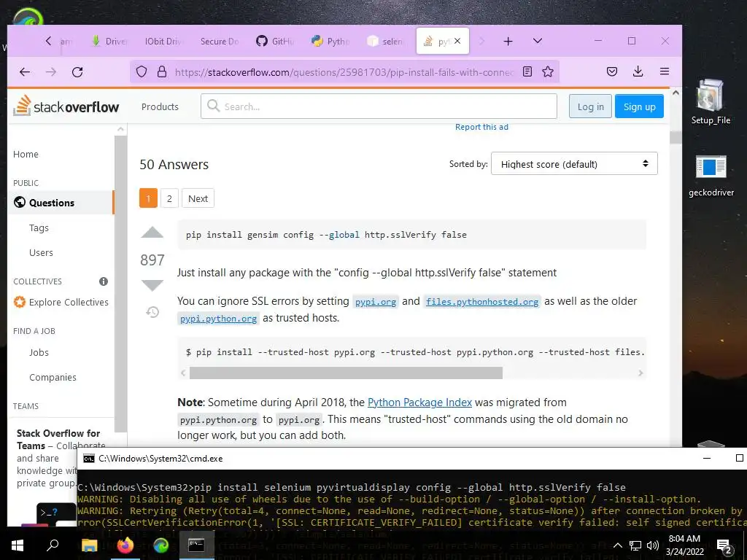Screen dimensions: 747x560
Task: Switch to the Secure Download tab
Action: [219, 42]
